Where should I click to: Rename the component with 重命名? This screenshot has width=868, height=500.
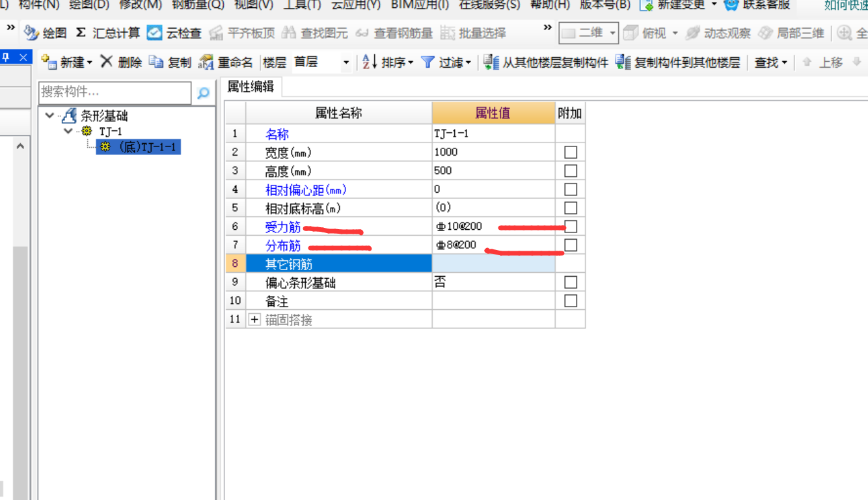click(225, 62)
